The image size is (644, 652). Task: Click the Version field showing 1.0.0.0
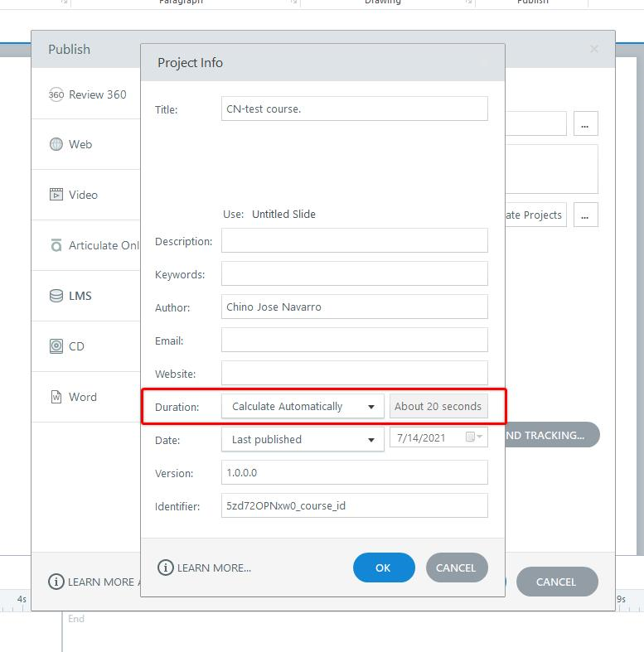coord(355,472)
